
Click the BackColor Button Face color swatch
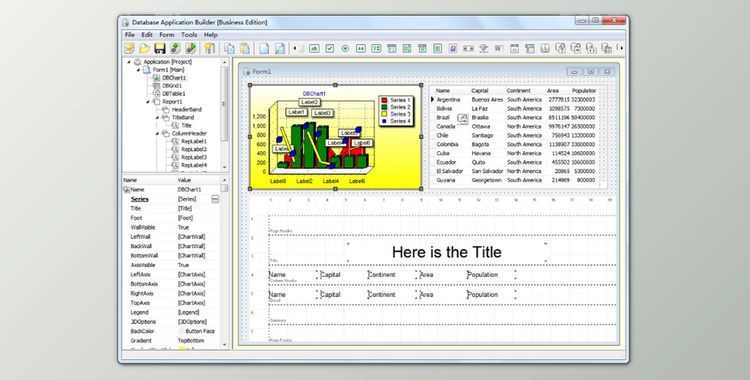[x=181, y=331]
